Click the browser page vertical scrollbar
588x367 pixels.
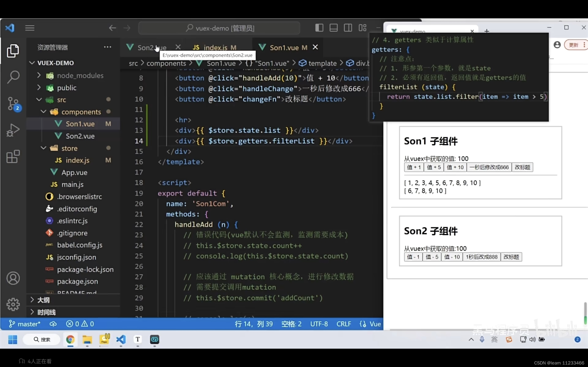pos(585,313)
